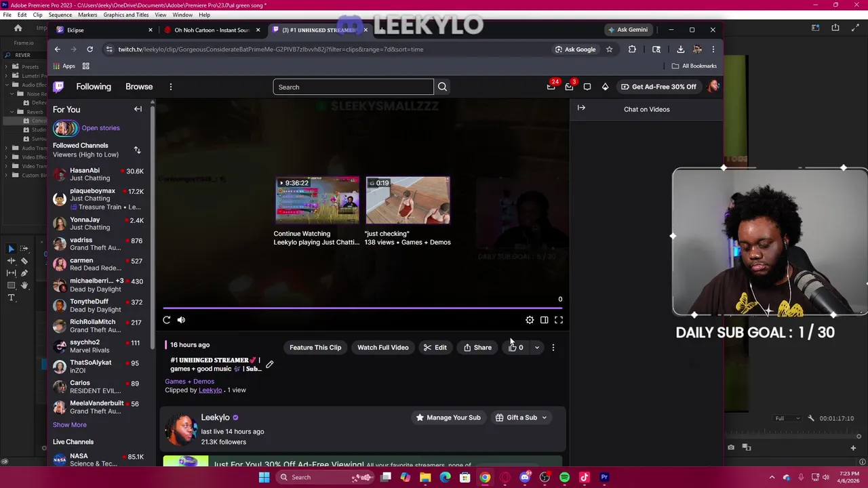868x488 pixels.
Task: Open the player settings gear icon
Action: click(x=530, y=320)
